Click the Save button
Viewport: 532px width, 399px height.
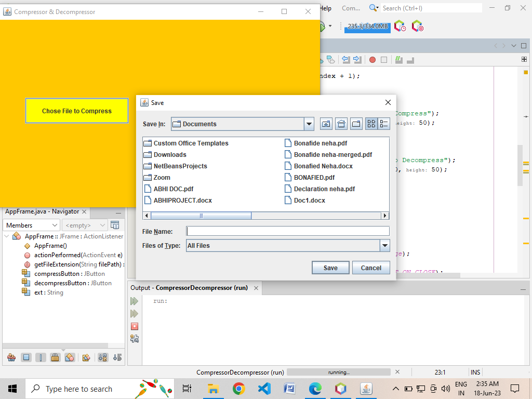click(330, 268)
